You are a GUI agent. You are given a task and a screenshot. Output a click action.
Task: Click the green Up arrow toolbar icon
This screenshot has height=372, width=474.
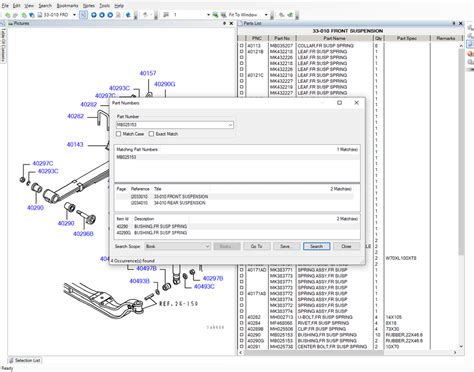[x=24, y=15]
